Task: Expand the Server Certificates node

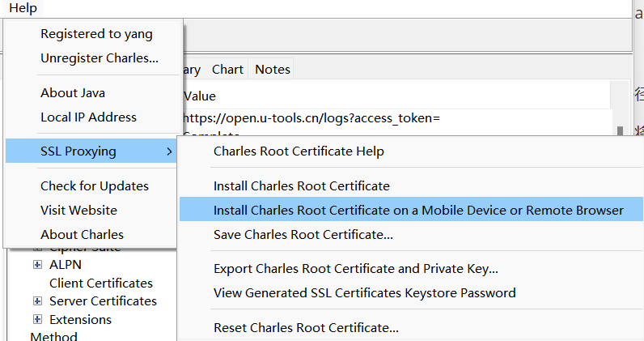Action: pos(37,301)
